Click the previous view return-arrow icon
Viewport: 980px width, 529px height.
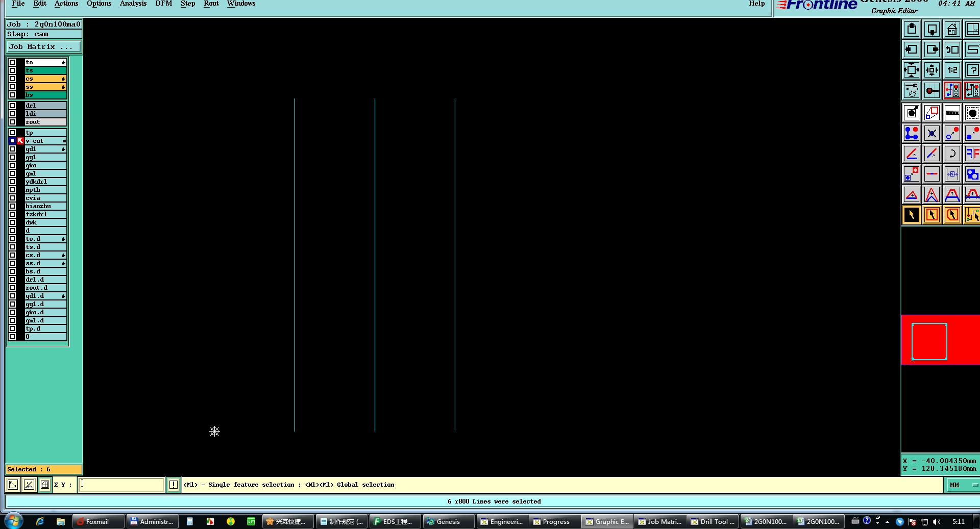pos(952,50)
